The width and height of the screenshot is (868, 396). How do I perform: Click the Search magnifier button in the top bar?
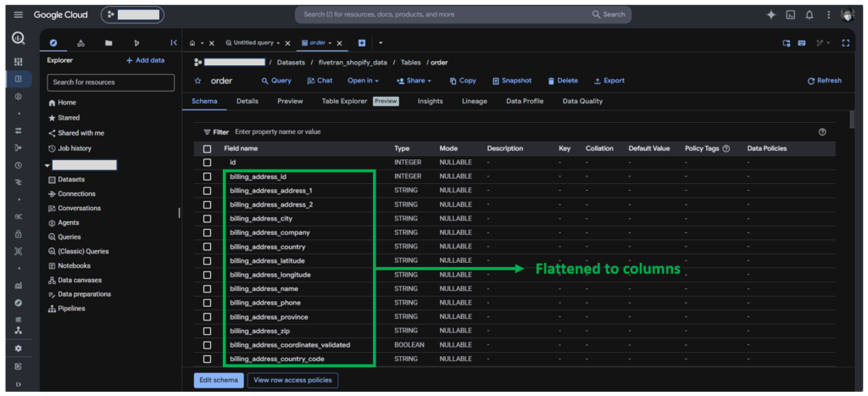(609, 14)
